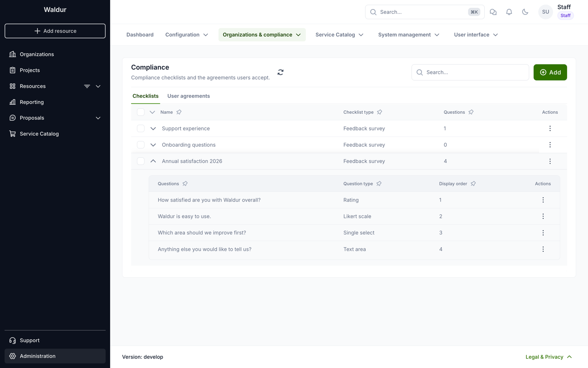
Task: Click the SU user avatar
Action: pos(546,12)
